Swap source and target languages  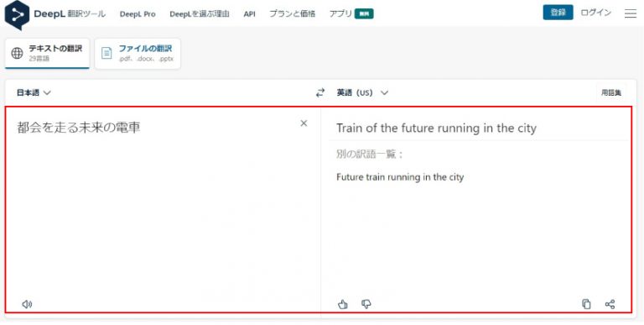tap(320, 93)
